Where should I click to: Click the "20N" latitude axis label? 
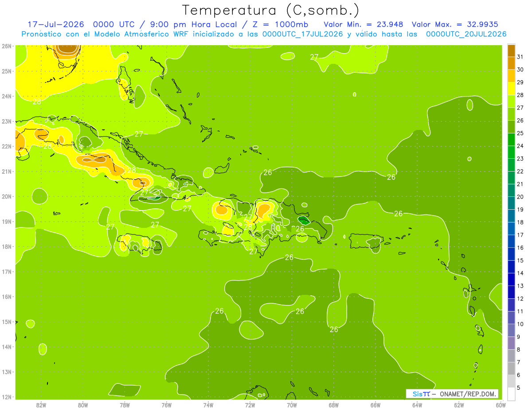click(7, 196)
